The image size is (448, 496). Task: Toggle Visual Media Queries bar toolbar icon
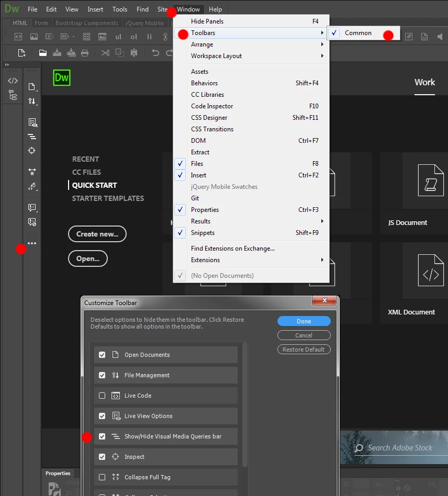coord(32,137)
